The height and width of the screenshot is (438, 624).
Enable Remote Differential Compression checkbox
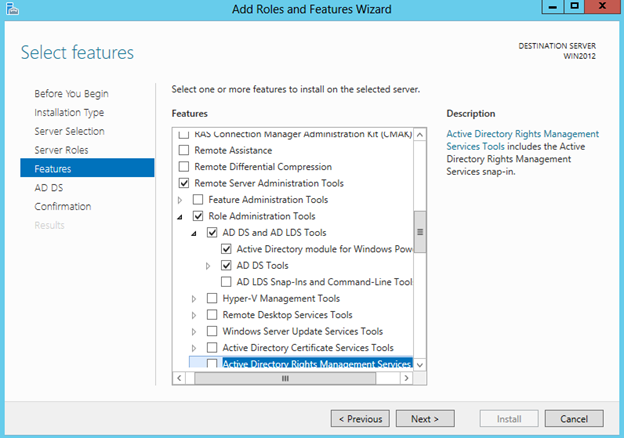[x=183, y=167]
